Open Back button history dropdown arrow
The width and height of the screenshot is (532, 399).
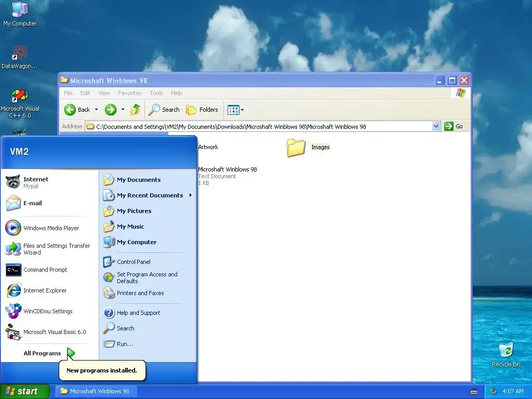[x=96, y=110]
